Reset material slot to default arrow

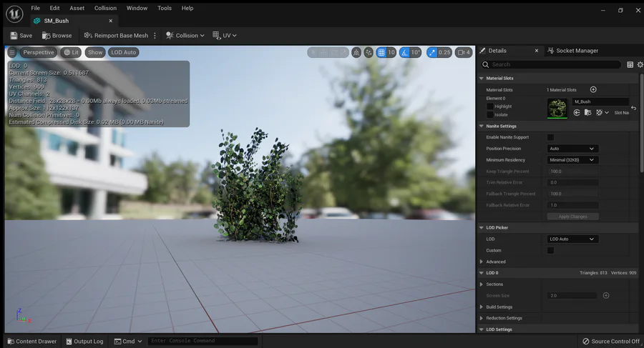coord(634,108)
